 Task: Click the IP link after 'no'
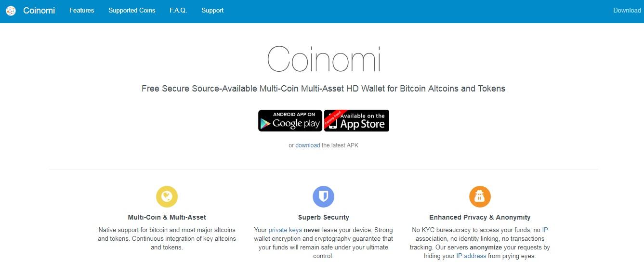pos(545,230)
